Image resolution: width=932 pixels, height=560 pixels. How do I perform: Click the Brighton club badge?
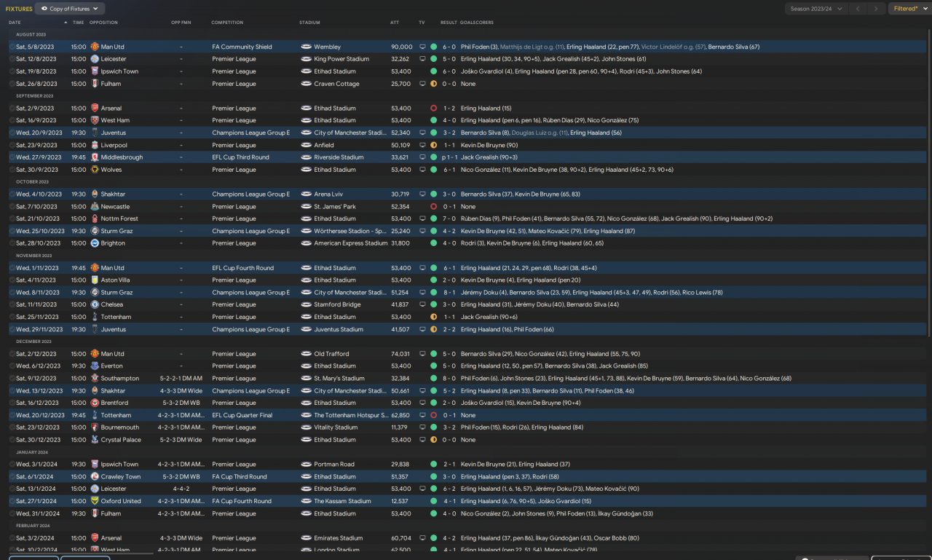(x=94, y=243)
